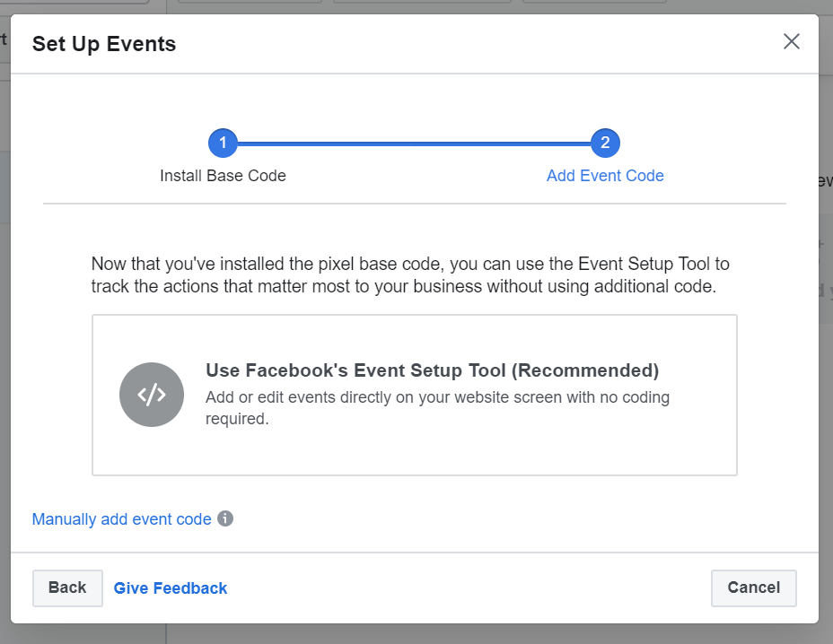Open the Install Base Code step label

(223, 176)
